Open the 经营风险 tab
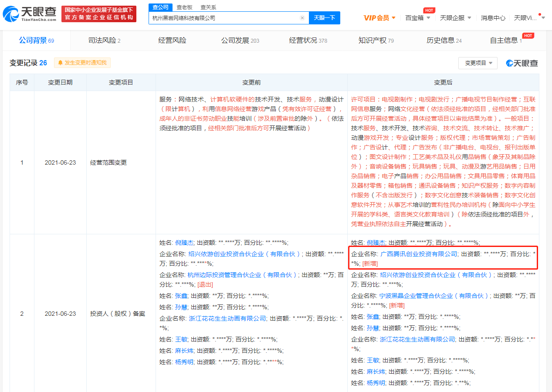This screenshot has width=552, height=392. (x=172, y=41)
